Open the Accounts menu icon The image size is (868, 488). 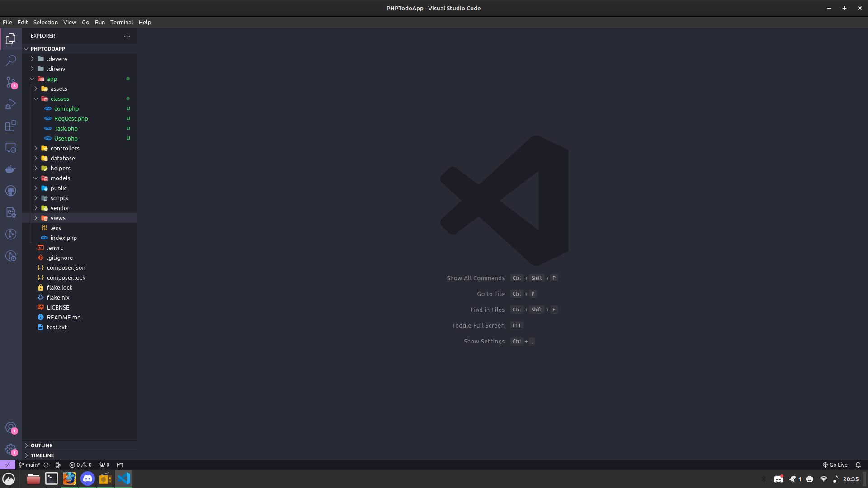[11, 427]
